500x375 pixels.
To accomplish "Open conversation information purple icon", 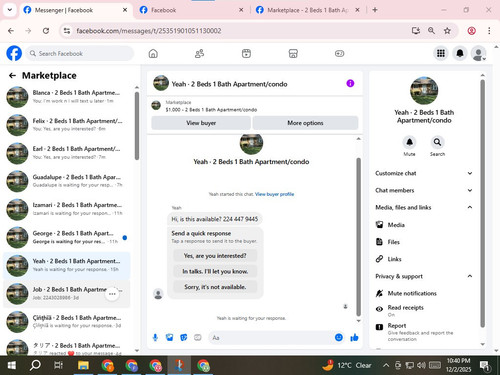I will pos(350,83).
